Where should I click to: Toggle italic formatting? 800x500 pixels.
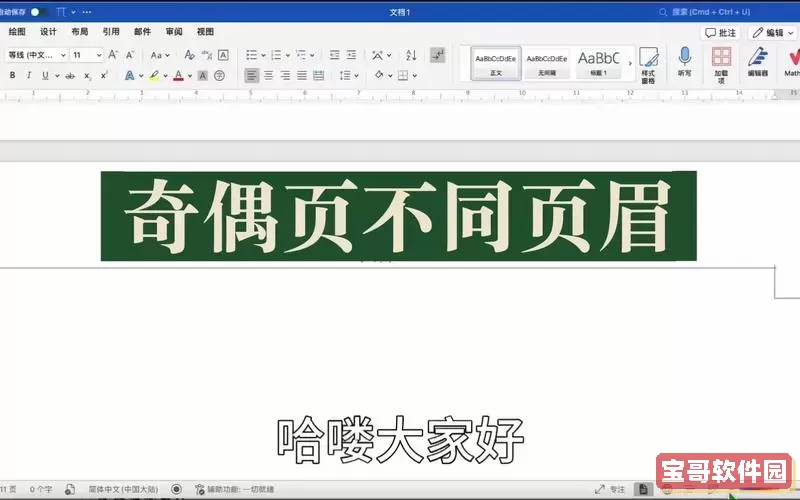pyautogui.click(x=29, y=76)
